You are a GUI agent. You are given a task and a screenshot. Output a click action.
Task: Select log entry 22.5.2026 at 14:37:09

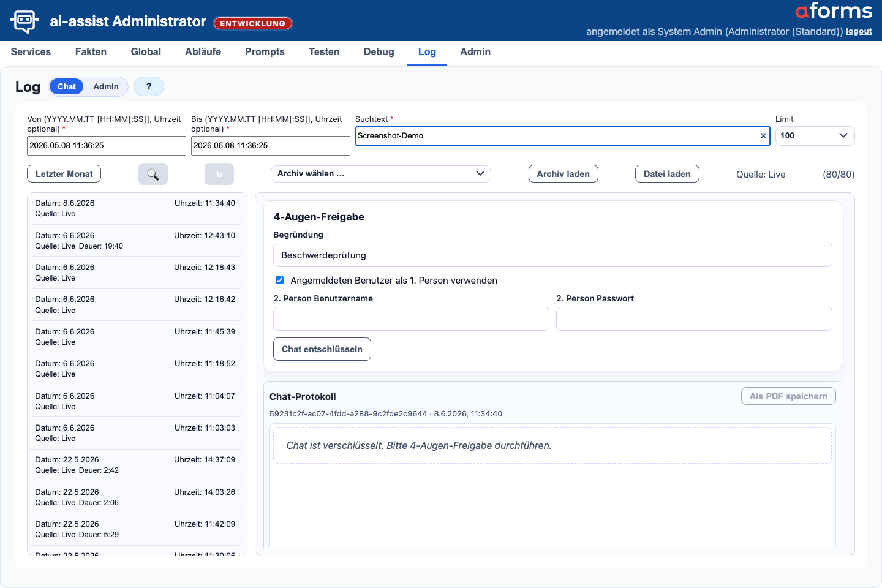click(135, 465)
